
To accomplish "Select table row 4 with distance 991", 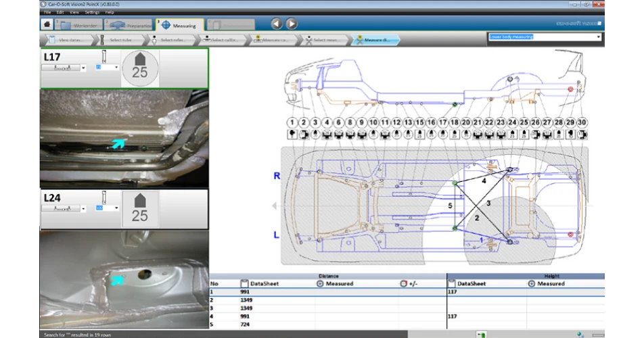I will [407, 316].
